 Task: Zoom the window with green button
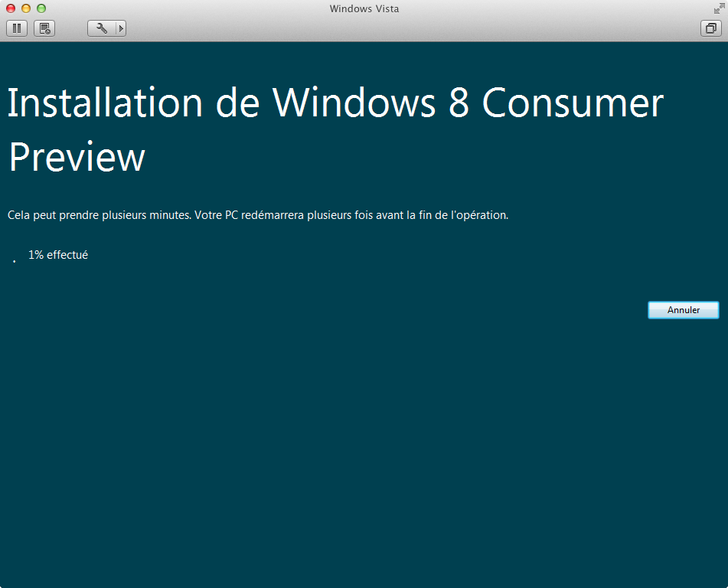(x=41, y=8)
